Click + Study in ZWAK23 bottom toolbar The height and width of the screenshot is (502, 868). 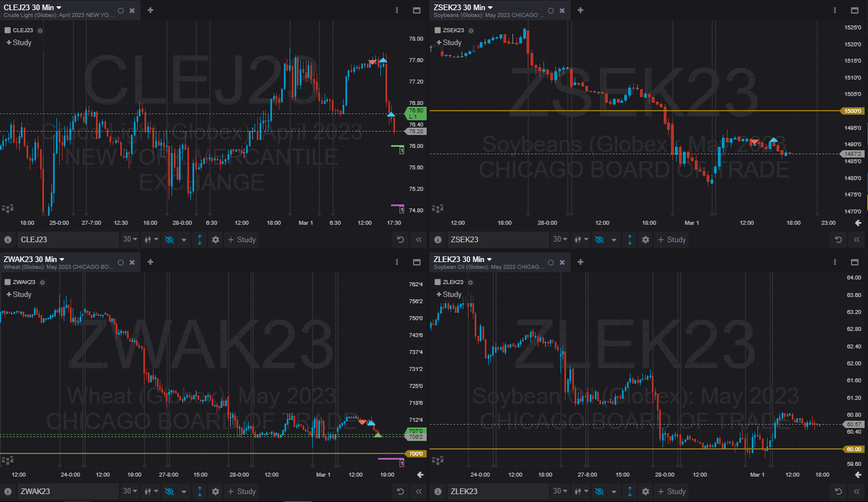click(242, 491)
